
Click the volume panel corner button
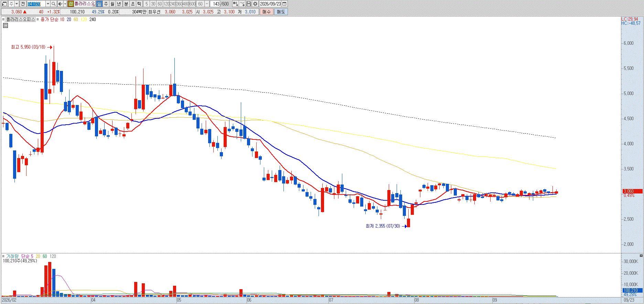point(641,256)
